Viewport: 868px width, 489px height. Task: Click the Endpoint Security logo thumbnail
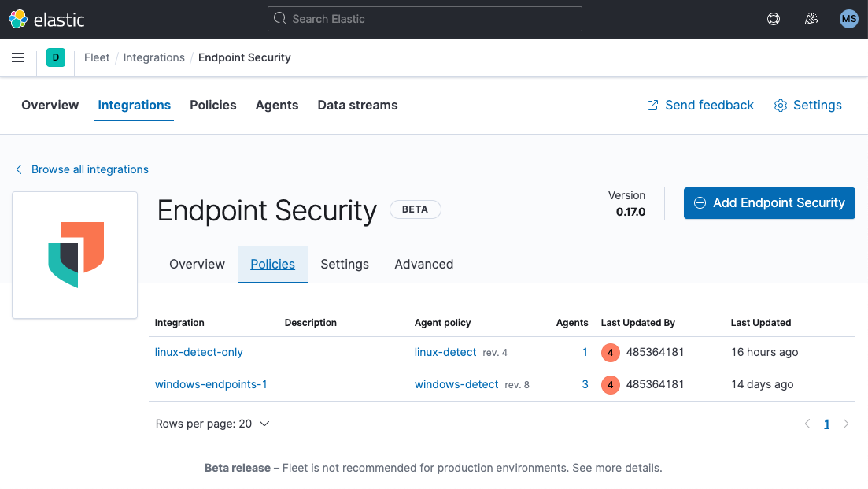point(75,255)
